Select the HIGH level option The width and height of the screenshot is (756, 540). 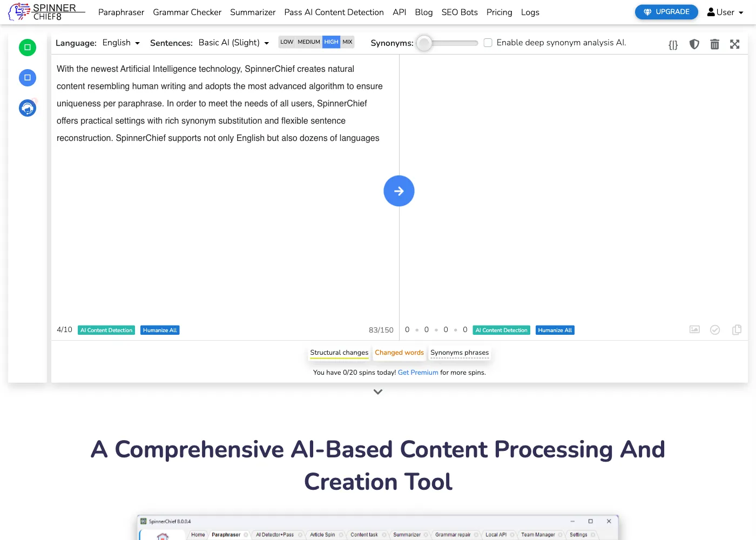point(331,42)
